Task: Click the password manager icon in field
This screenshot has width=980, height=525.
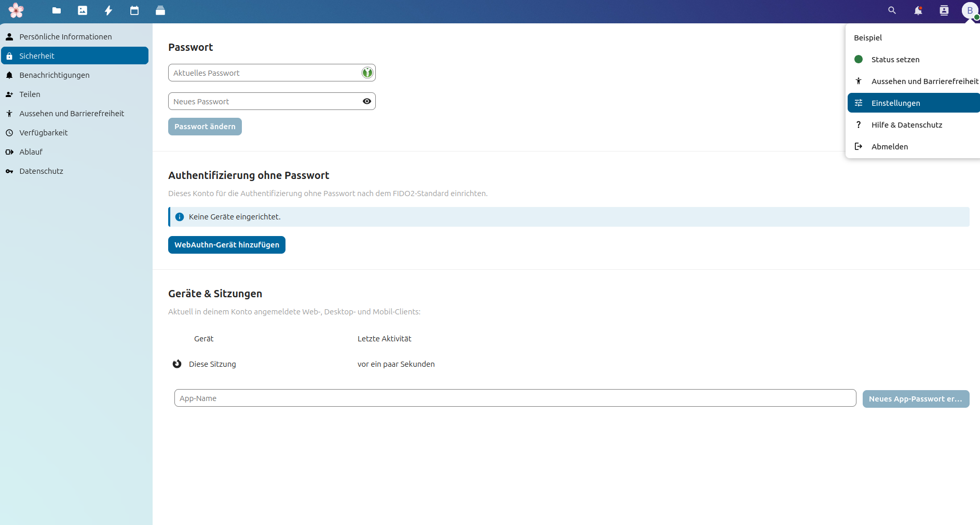Action: point(367,73)
